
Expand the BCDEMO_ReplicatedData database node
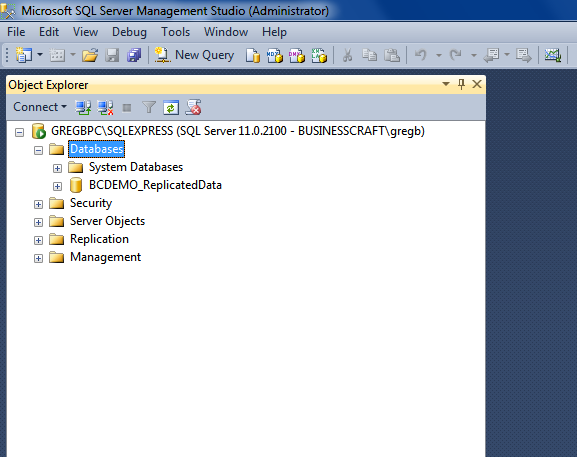(57, 187)
